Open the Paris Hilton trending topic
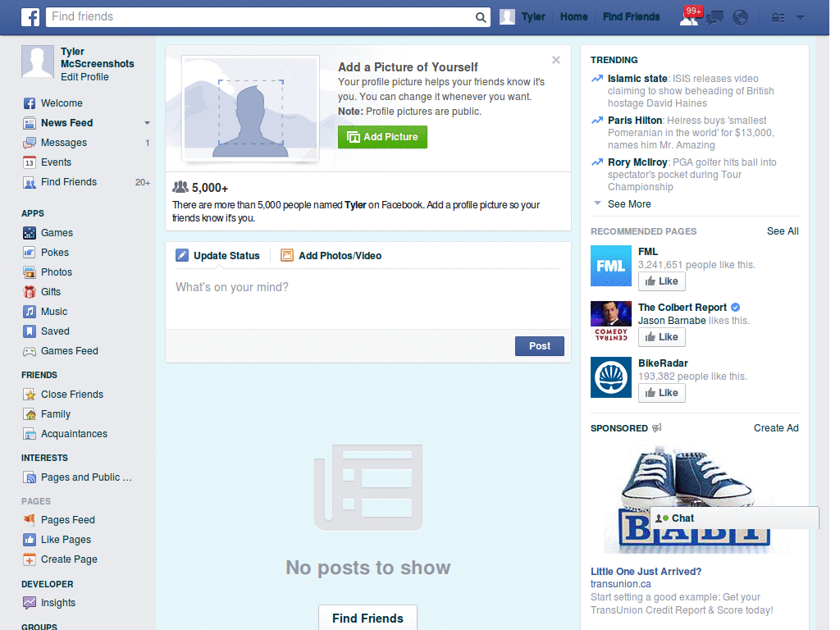Screen dimensions: 840x630 click(635, 121)
